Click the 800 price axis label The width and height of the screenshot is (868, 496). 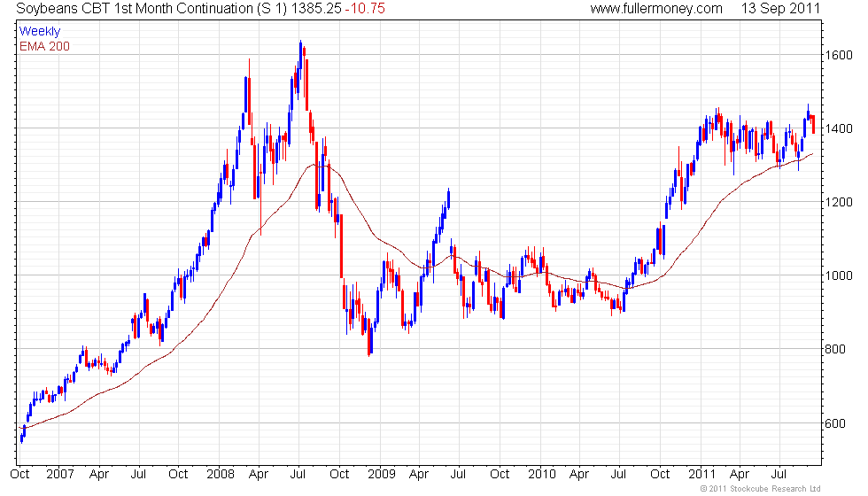pos(834,349)
